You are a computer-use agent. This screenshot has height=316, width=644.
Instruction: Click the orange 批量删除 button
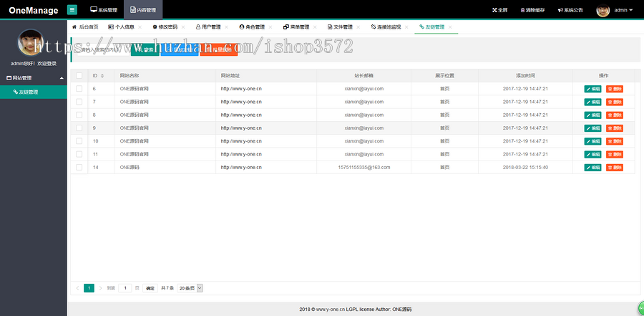pos(218,49)
